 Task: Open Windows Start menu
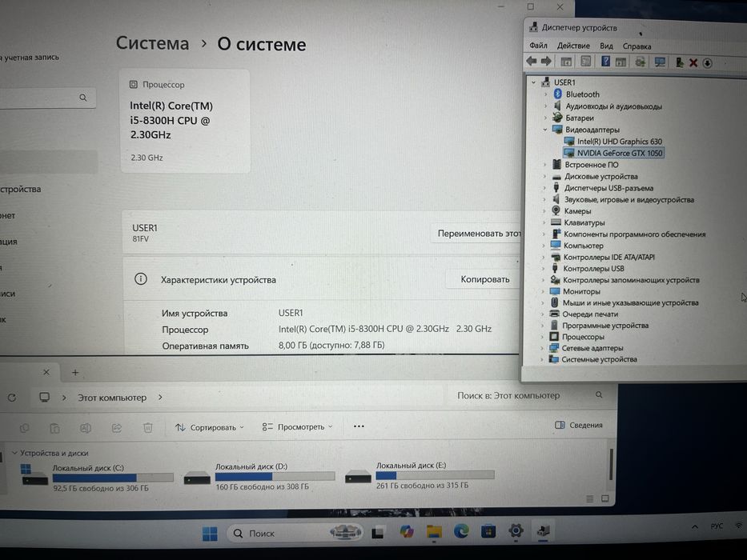point(210,534)
